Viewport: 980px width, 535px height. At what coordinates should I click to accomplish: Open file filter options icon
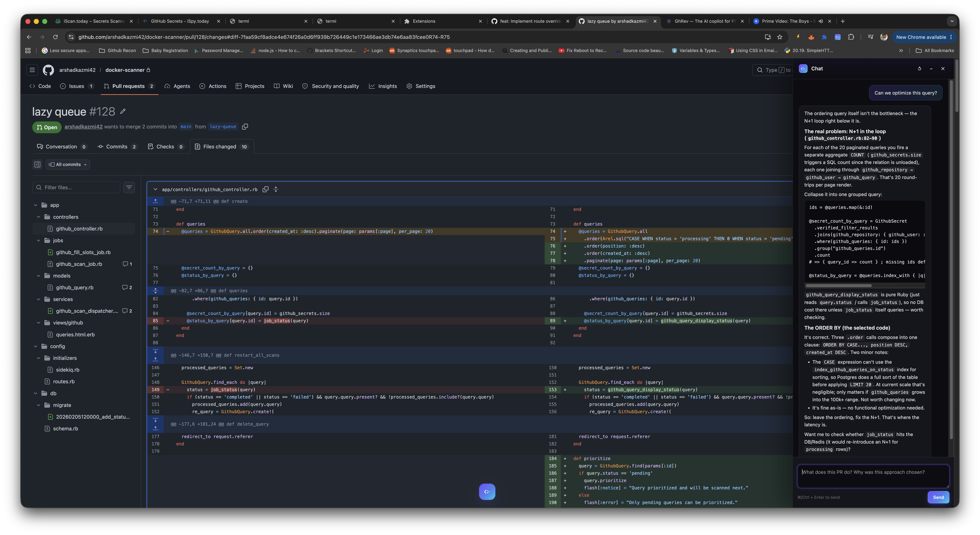[129, 187]
